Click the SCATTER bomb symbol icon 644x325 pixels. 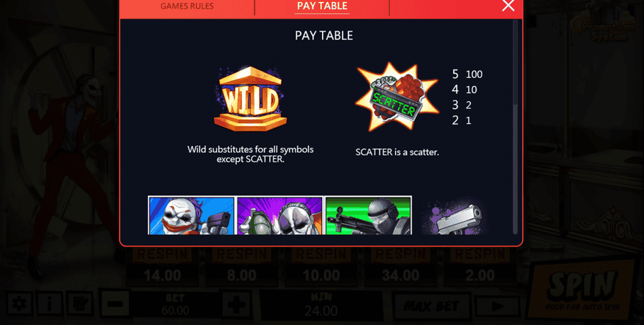[x=396, y=97]
